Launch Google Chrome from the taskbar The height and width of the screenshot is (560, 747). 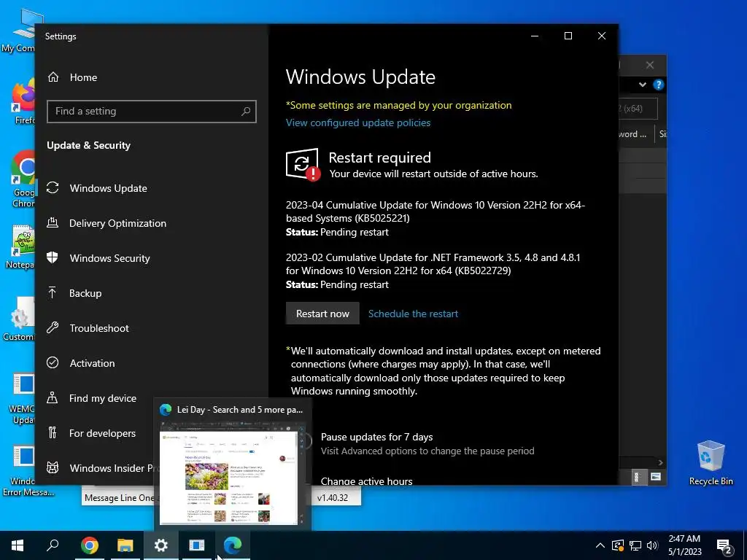[89, 545]
